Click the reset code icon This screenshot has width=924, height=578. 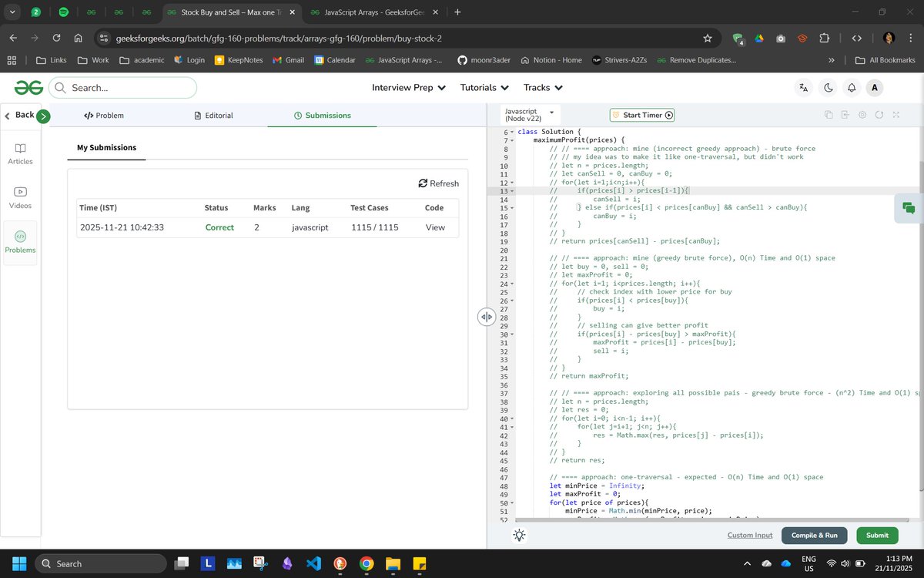879,115
